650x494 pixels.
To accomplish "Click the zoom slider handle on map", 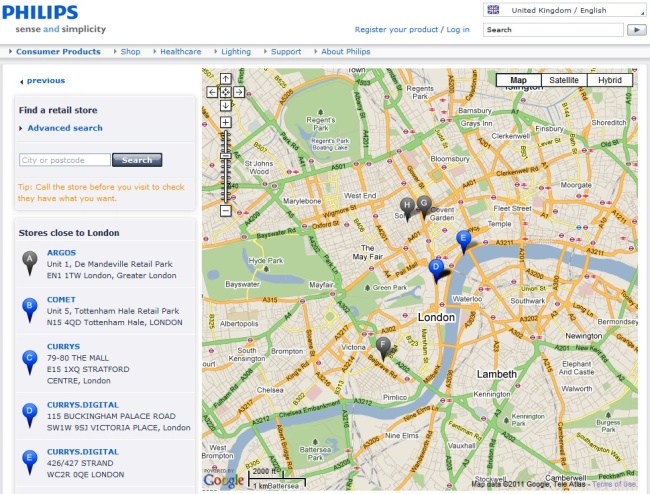I will pyautogui.click(x=226, y=155).
